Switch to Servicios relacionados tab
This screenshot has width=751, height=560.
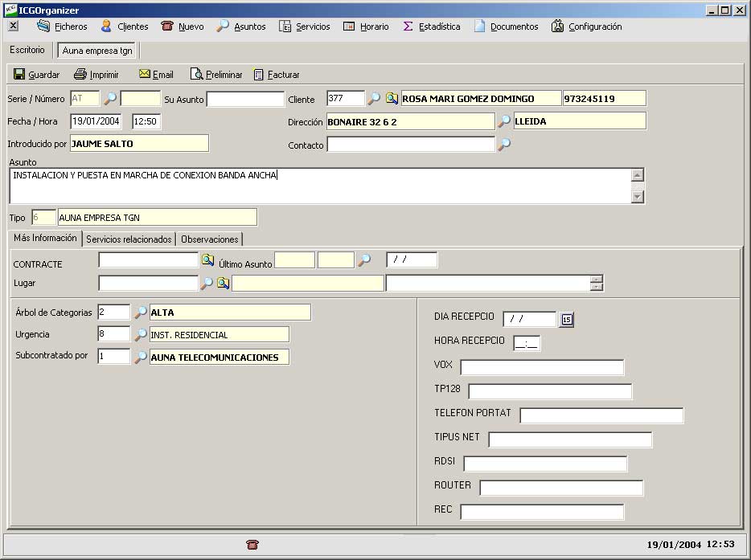tap(129, 239)
